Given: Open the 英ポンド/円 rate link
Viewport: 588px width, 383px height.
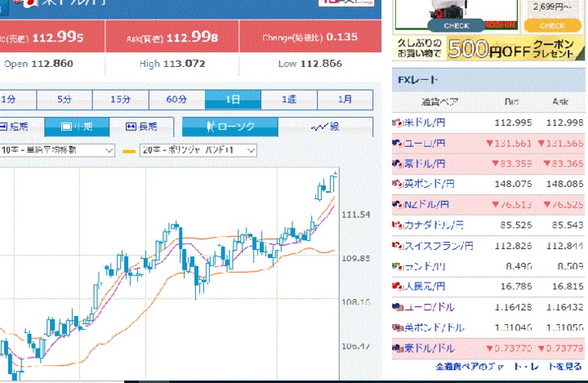Looking at the screenshot, I should (x=429, y=184).
